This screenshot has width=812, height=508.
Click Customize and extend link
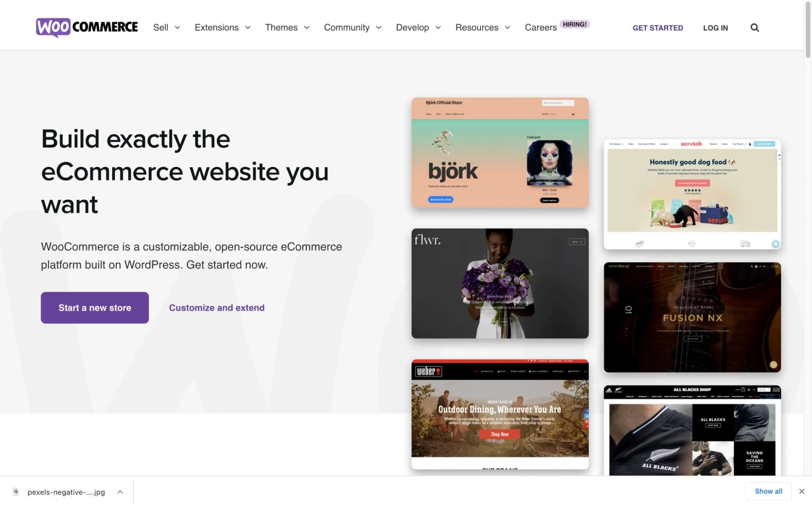point(217,307)
